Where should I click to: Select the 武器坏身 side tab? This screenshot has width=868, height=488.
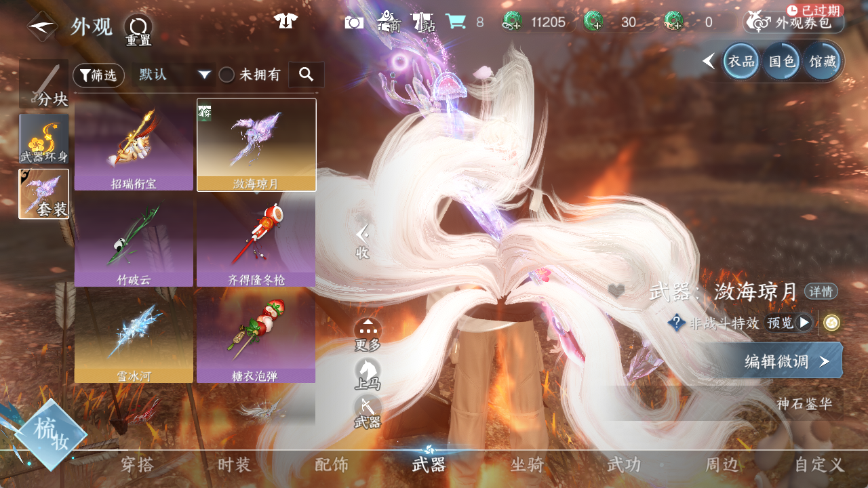tap(44, 139)
